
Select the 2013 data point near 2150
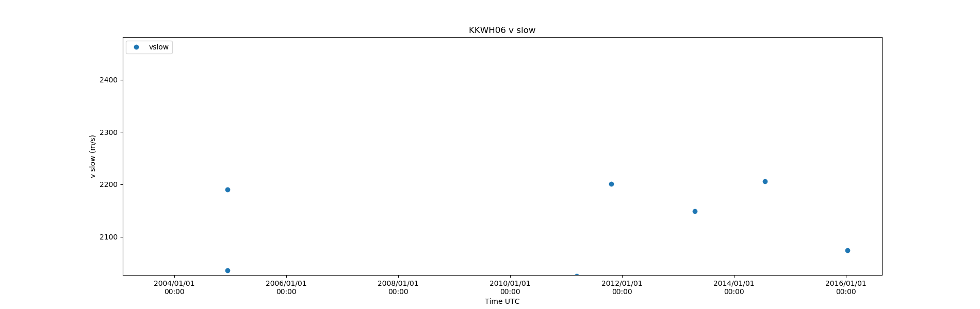695,211
